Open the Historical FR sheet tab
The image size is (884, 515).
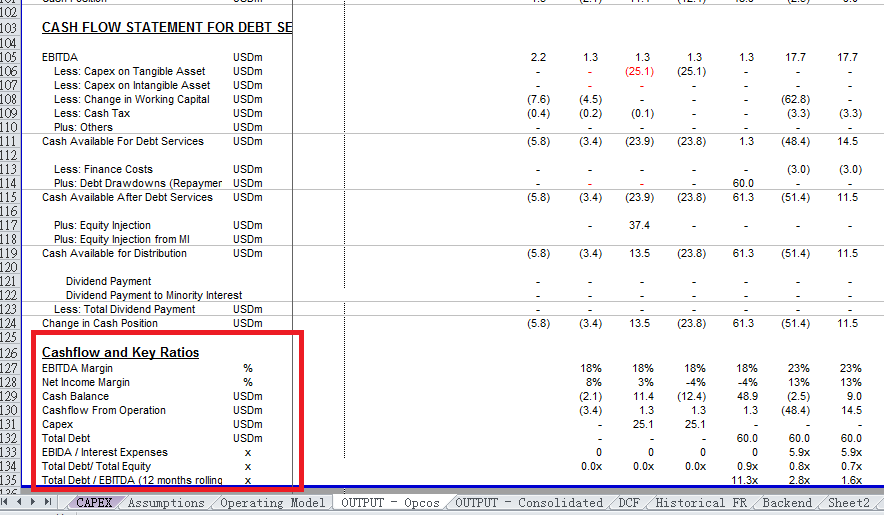(701, 503)
